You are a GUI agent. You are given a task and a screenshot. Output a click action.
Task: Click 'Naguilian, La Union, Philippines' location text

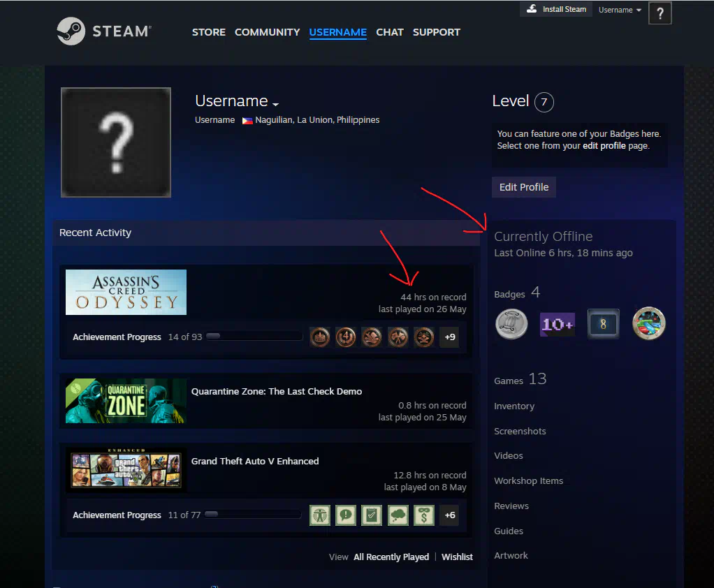[x=317, y=119]
